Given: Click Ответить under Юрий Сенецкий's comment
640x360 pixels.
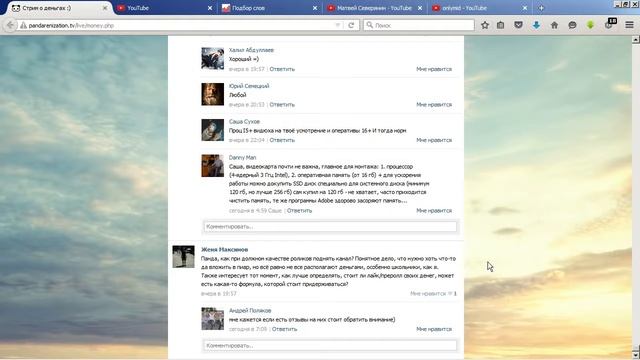Looking at the screenshot, I should point(282,104).
